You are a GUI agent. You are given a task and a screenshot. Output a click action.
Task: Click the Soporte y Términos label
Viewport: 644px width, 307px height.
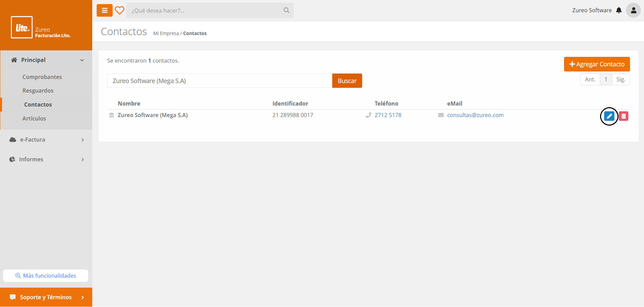46,297
